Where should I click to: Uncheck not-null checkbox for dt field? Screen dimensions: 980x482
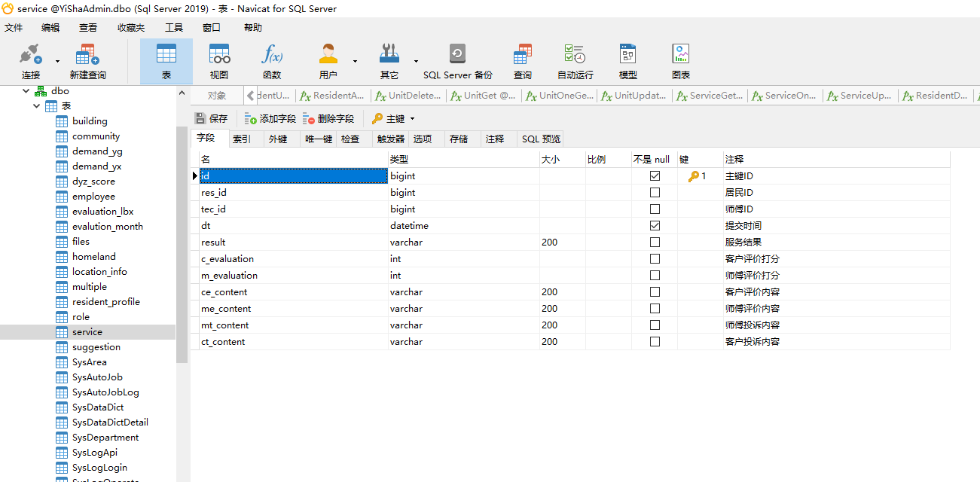point(655,226)
